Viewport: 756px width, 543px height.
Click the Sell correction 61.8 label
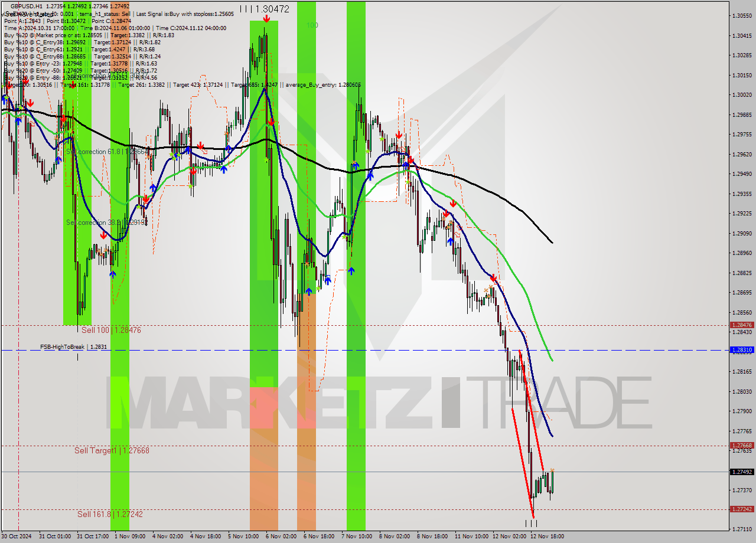pos(107,152)
